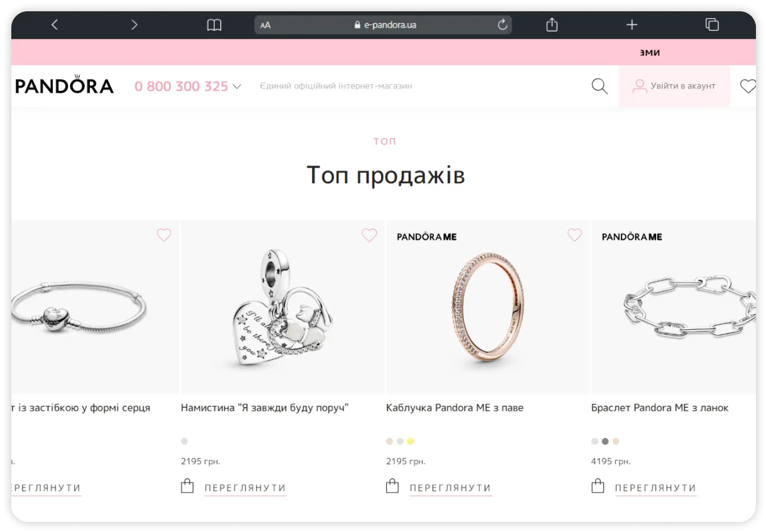Click "Переглянути" under the Pandora ME ring

(x=450, y=488)
